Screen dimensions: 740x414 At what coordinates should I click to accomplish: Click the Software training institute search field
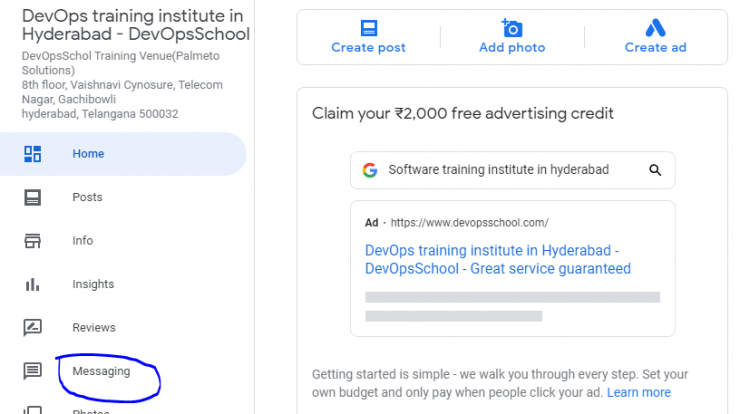point(513,170)
